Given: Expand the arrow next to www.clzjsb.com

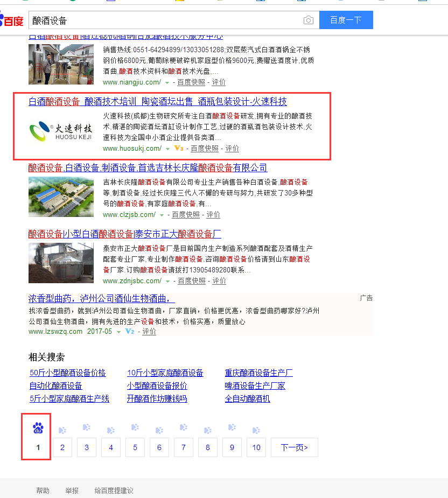Looking at the screenshot, I should coord(162,215).
